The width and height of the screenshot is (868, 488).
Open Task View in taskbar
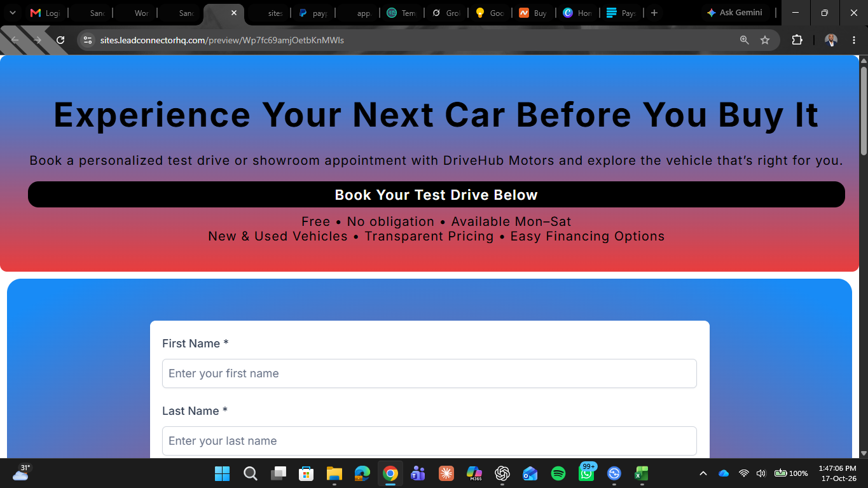pyautogui.click(x=278, y=473)
